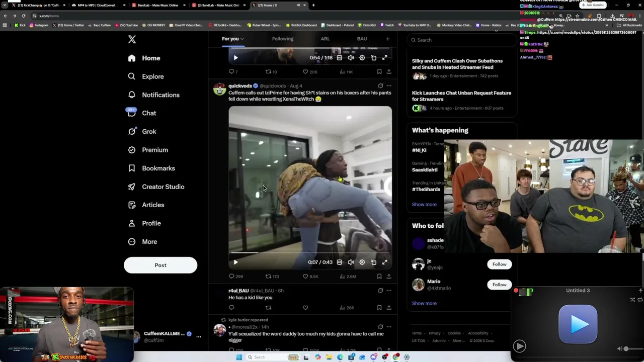
Task: Switch to the ARL tab
Action: pyautogui.click(x=325, y=39)
